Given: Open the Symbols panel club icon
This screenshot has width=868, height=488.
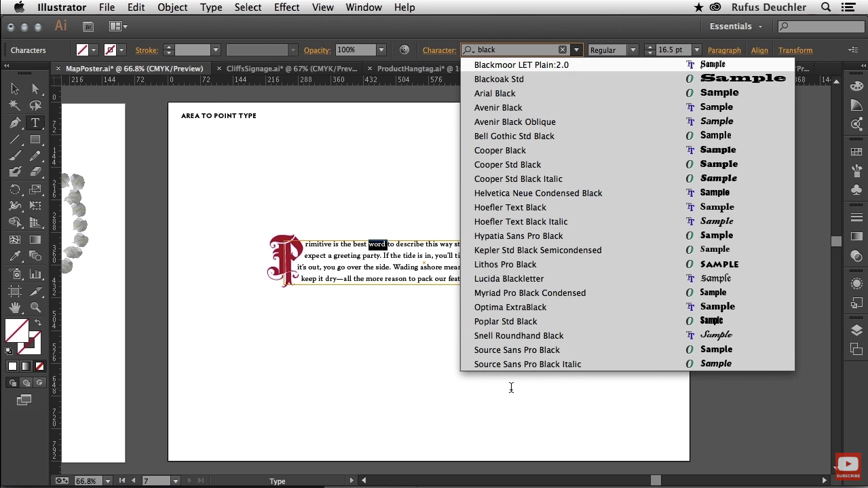Looking at the screenshot, I should pyautogui.click(x=856, y=191).
